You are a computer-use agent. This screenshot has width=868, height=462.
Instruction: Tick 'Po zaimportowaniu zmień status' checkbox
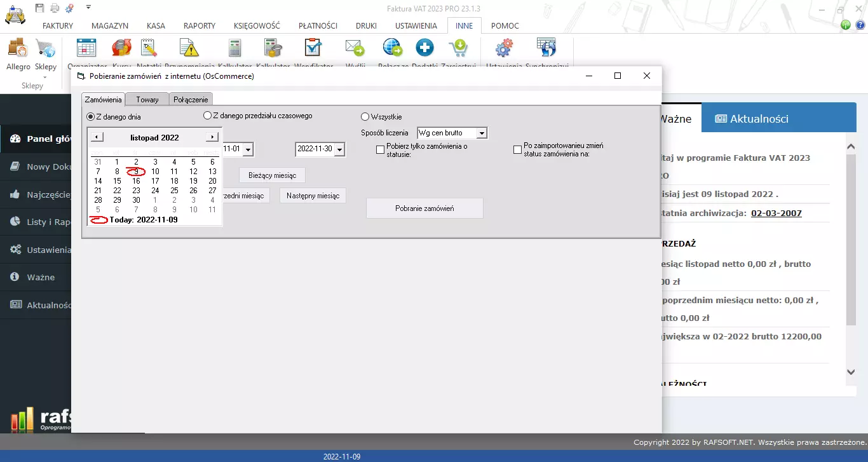coord(517,150)
